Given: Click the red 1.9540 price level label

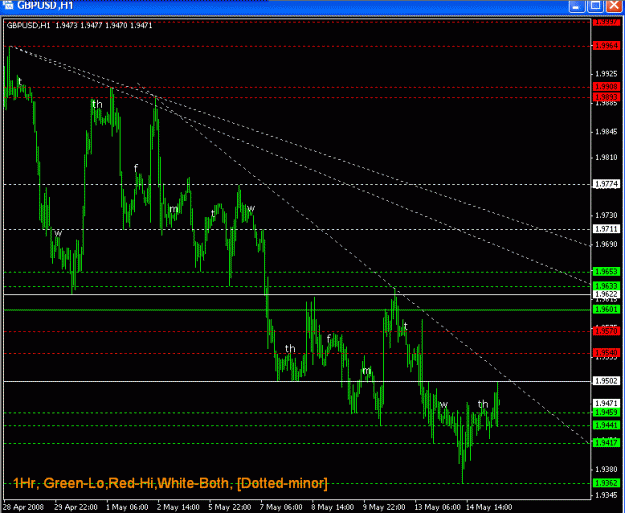Looking at the screenshot, I should (606, 353).
